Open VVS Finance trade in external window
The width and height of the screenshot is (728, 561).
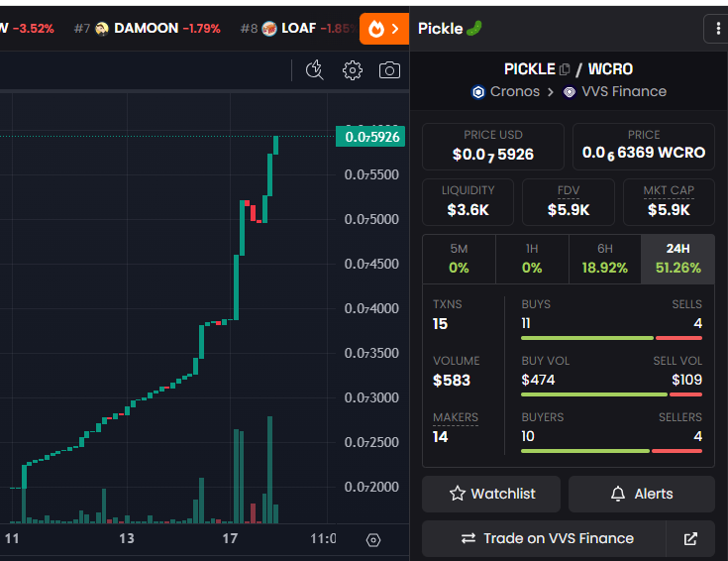click(690, 538)
